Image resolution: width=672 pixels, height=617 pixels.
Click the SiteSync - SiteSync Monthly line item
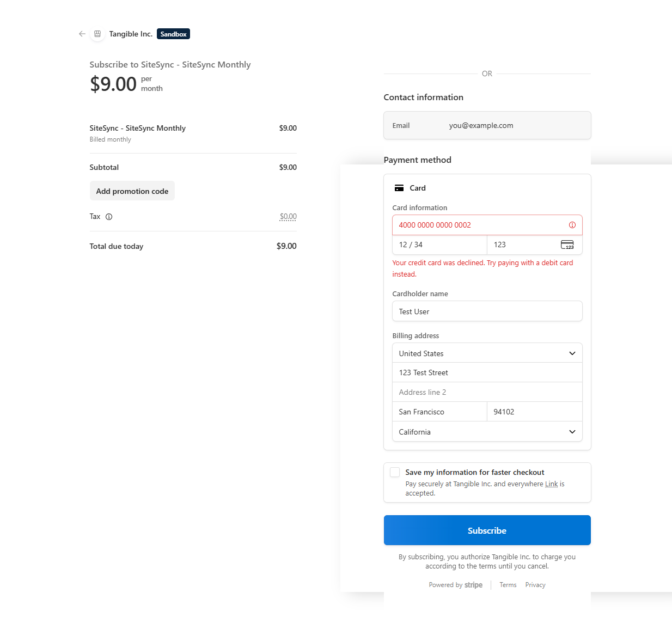pos(138,128)
